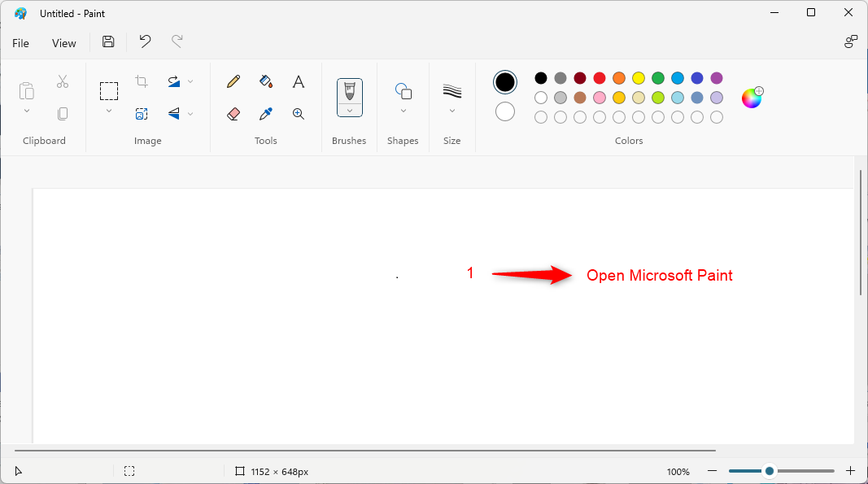
Task: Expand the Brushes dropdown
Action: click(x=349, y=108)
